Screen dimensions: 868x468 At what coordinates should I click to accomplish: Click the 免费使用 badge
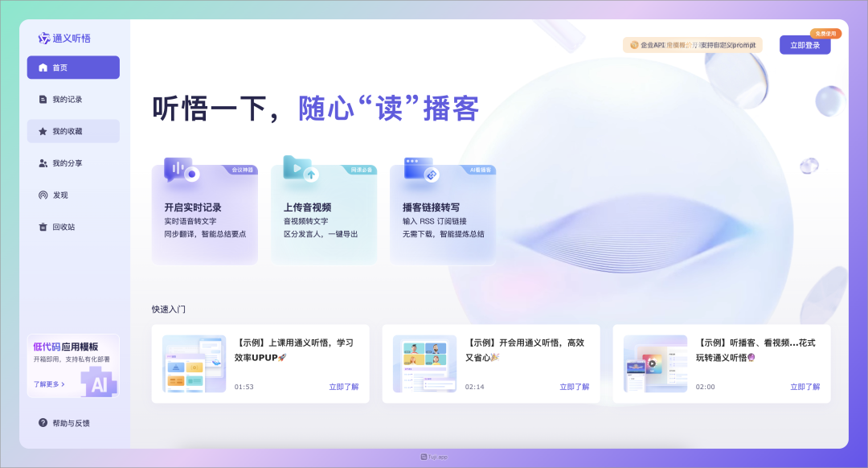(x=826, y=34)
